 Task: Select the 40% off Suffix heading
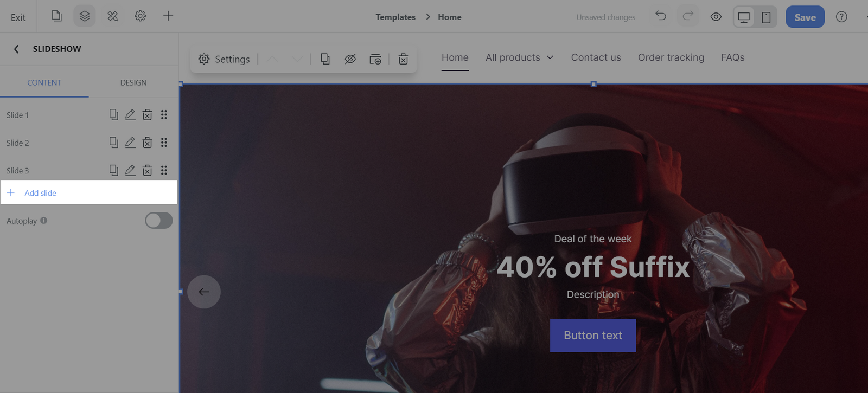(x=593, y=267)
